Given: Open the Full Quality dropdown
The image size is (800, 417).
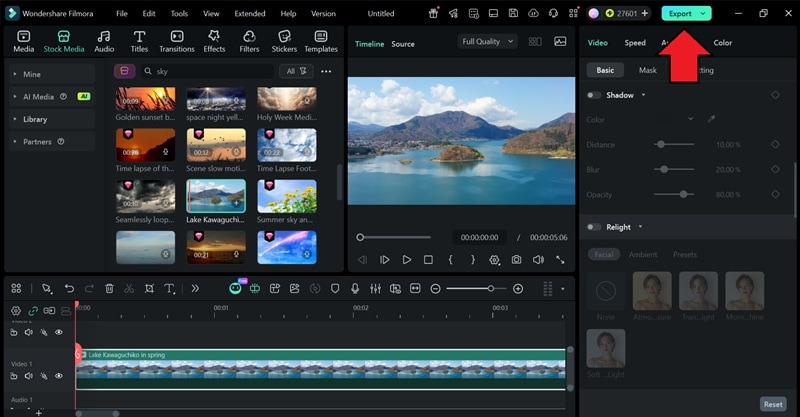Looking at the screenshot, I should click(487, 42).
